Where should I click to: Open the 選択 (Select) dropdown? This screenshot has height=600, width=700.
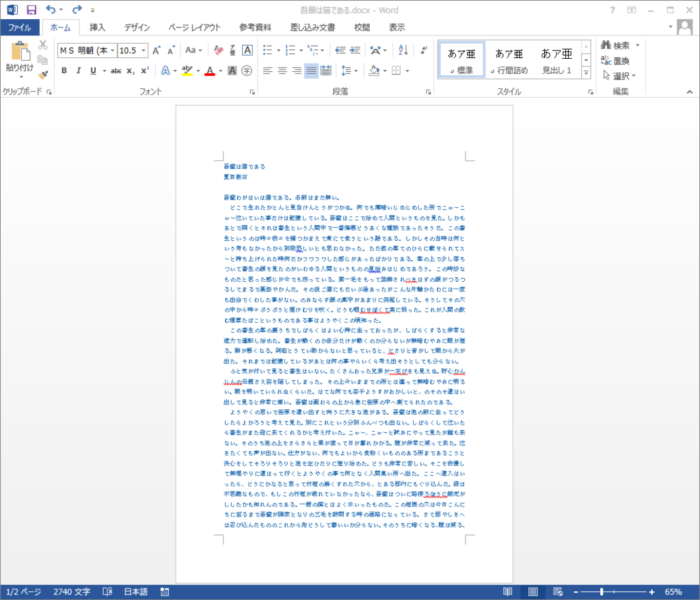619,76
